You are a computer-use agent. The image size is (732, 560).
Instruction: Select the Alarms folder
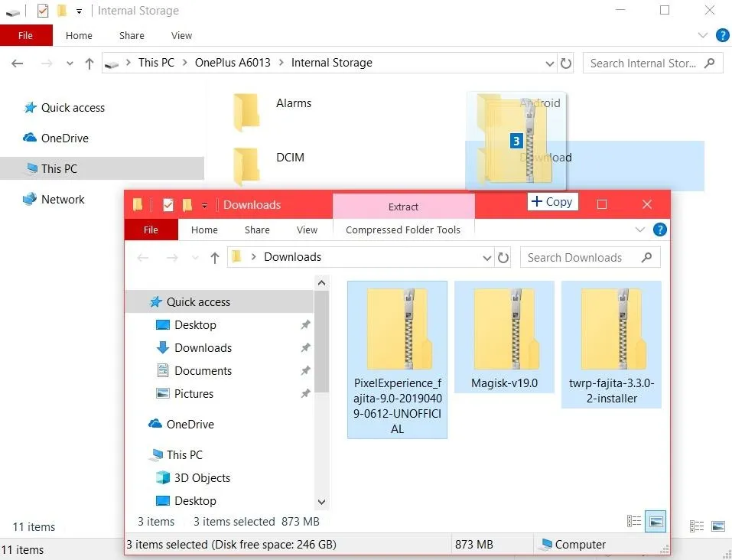272,111
